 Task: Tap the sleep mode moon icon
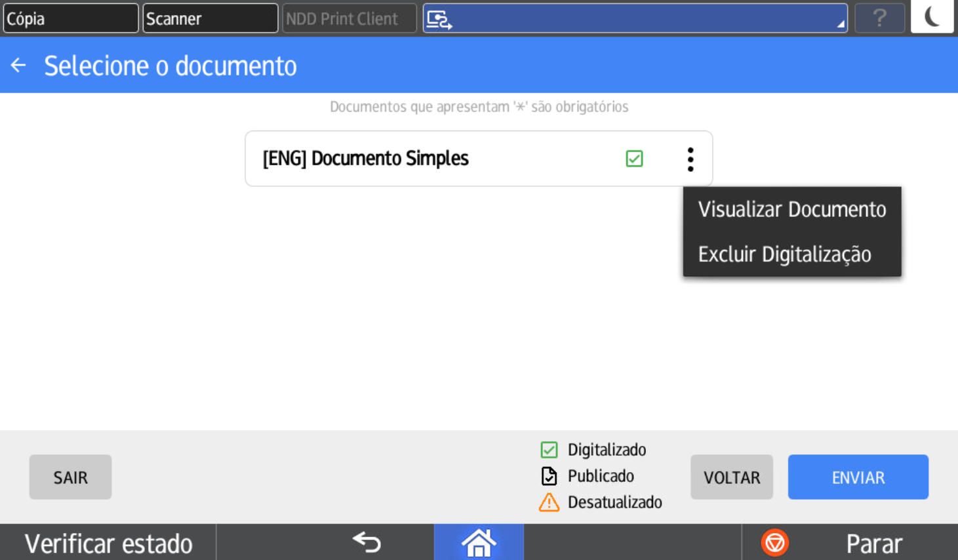point(932,18)
